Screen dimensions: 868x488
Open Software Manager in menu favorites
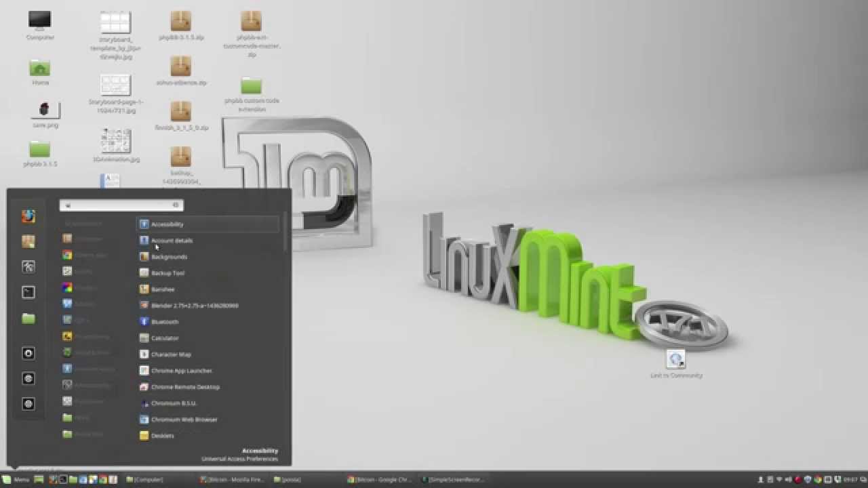coord(28,241)
